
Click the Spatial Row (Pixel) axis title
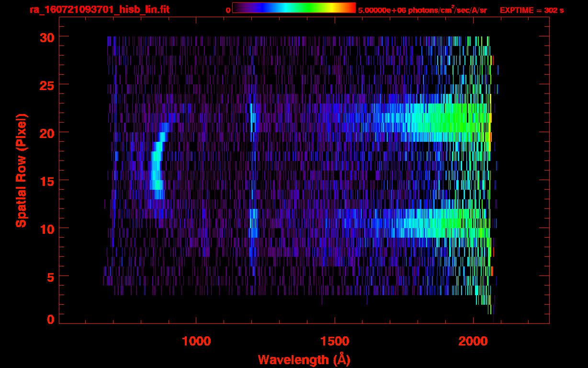tap(21, 170)
